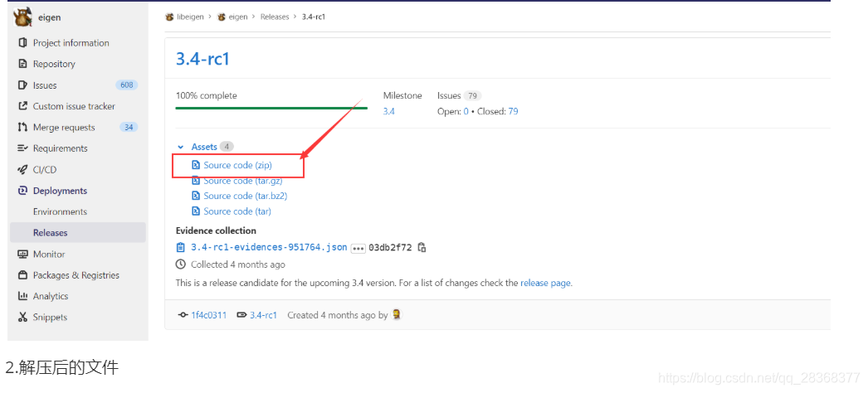Expand the truncated evidence SHA ellipsis
Image resolution: width=868 pixels, height=393 pixels.
coord(358,248)
